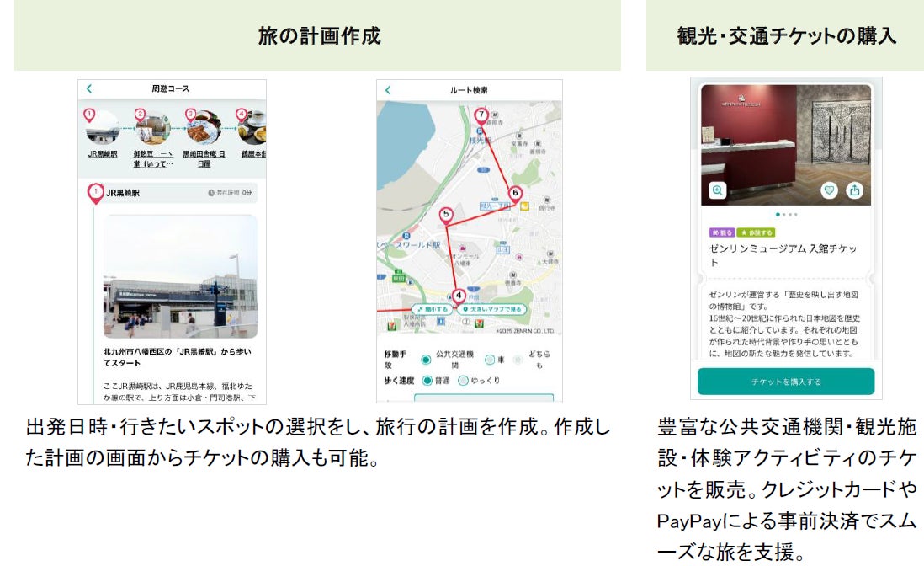
Task: Shrink the map with the 縮小する button
Action: [x=433, y=309]
